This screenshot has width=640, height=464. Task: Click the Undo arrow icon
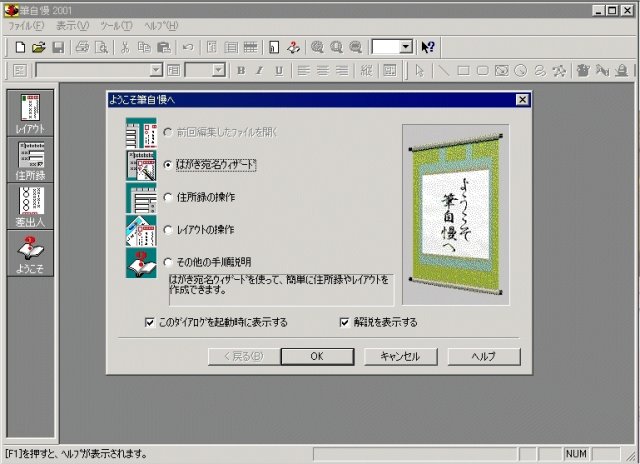[x=188, y=47]
